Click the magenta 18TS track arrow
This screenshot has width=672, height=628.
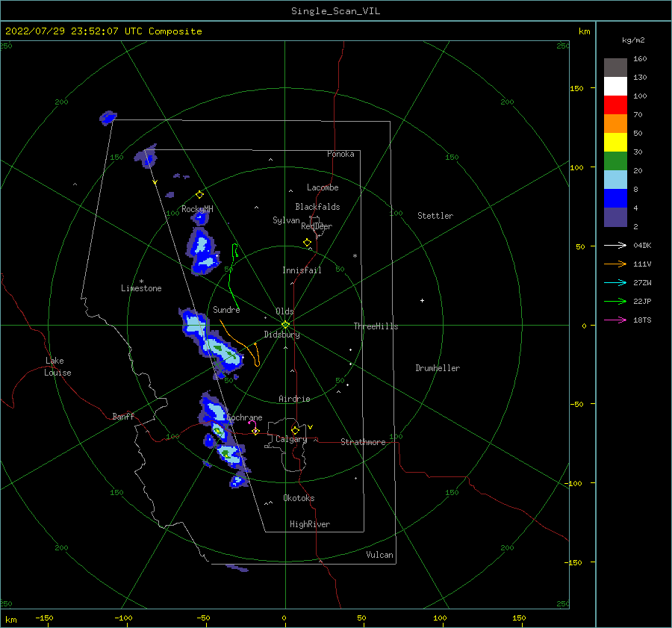coord(615,320)
